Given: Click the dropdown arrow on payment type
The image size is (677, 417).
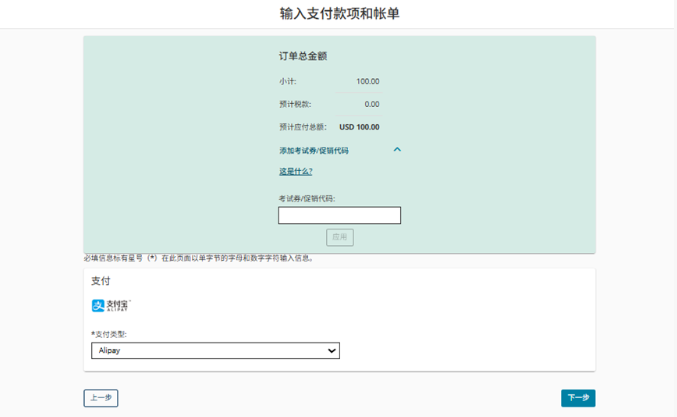Looking at the screenshot, I should click(x=332, y=351).
